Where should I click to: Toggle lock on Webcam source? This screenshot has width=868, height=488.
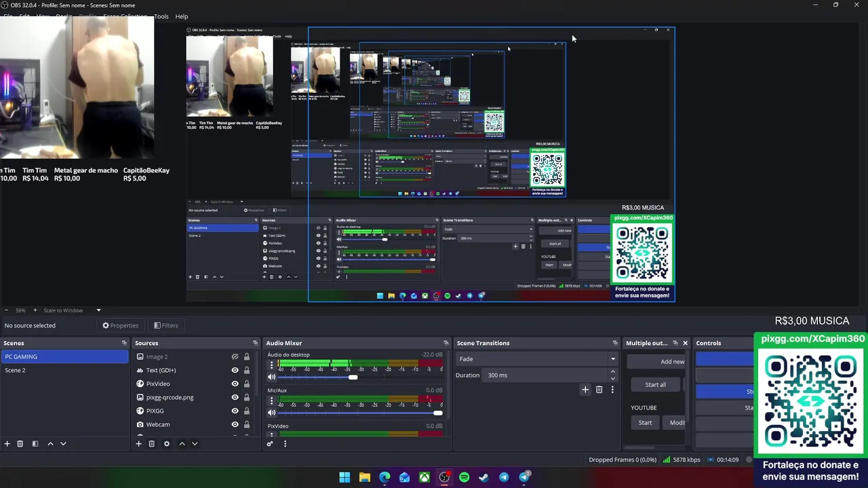[x=247, y=424]
